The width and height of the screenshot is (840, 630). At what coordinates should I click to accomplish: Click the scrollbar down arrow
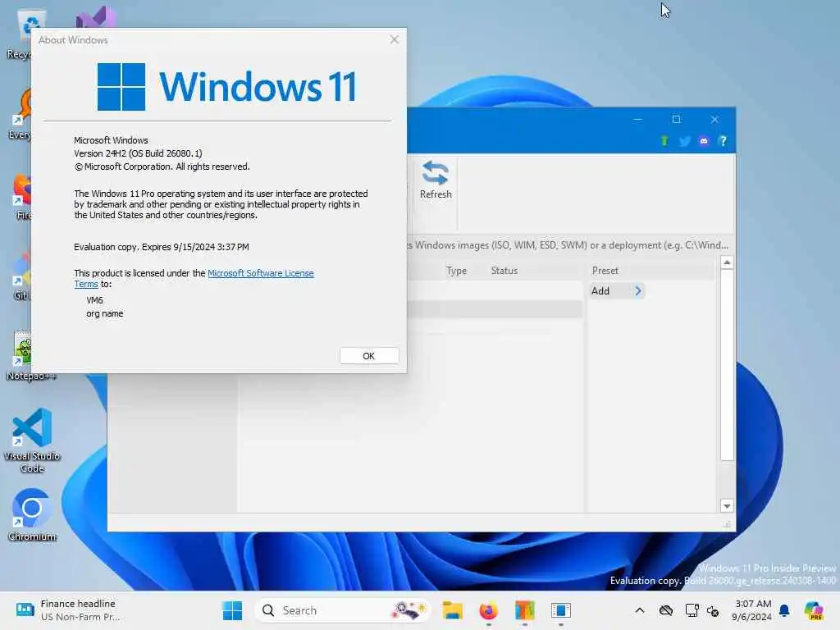pos(727,505)
